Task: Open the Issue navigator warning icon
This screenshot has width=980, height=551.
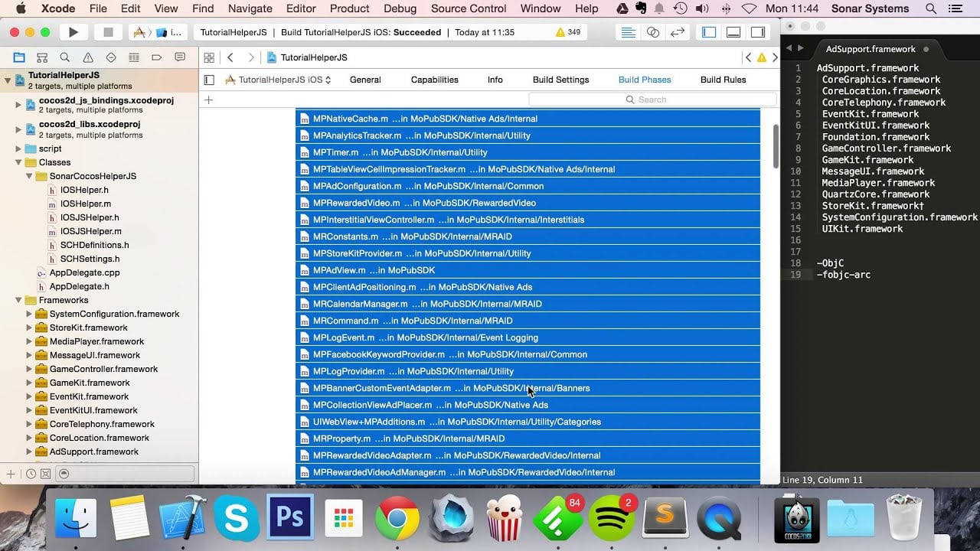Action: coord(87,57)
